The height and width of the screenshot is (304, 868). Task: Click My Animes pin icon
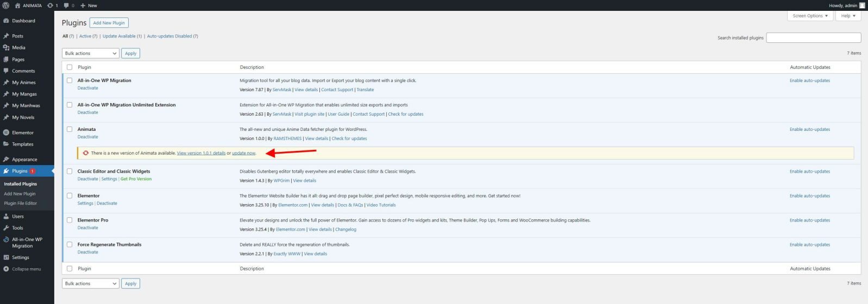pos(6,83)
